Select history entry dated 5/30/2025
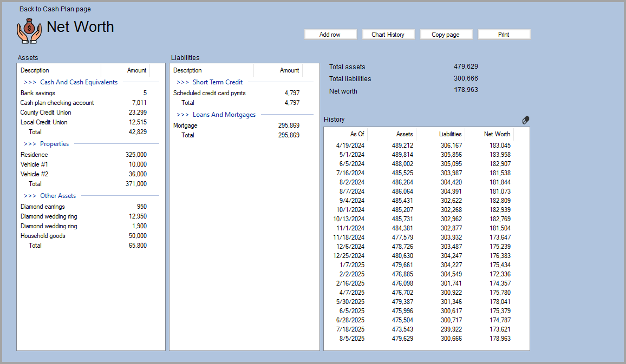Viewport: 626px width, 364px height. coord(419,302)
